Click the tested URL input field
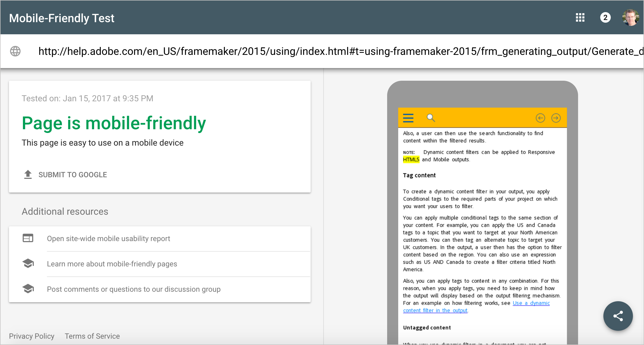The image size is (644, 345). pyautogui.click(x=340, y=51)
